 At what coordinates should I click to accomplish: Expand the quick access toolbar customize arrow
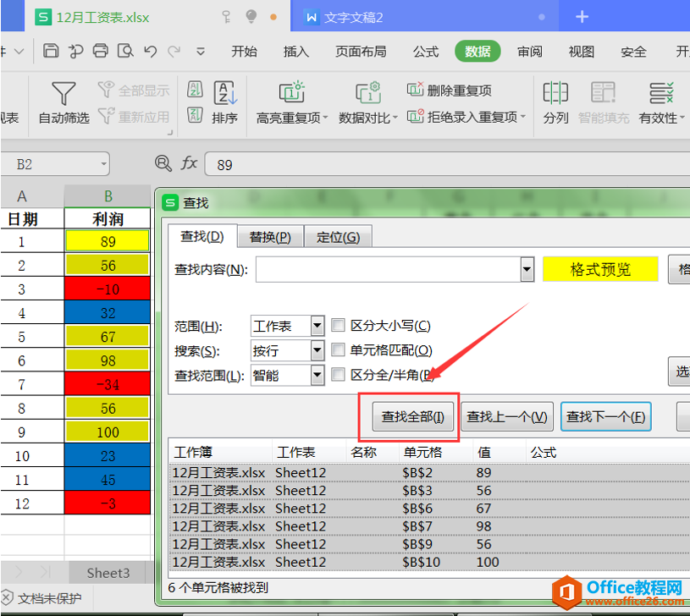200,52
